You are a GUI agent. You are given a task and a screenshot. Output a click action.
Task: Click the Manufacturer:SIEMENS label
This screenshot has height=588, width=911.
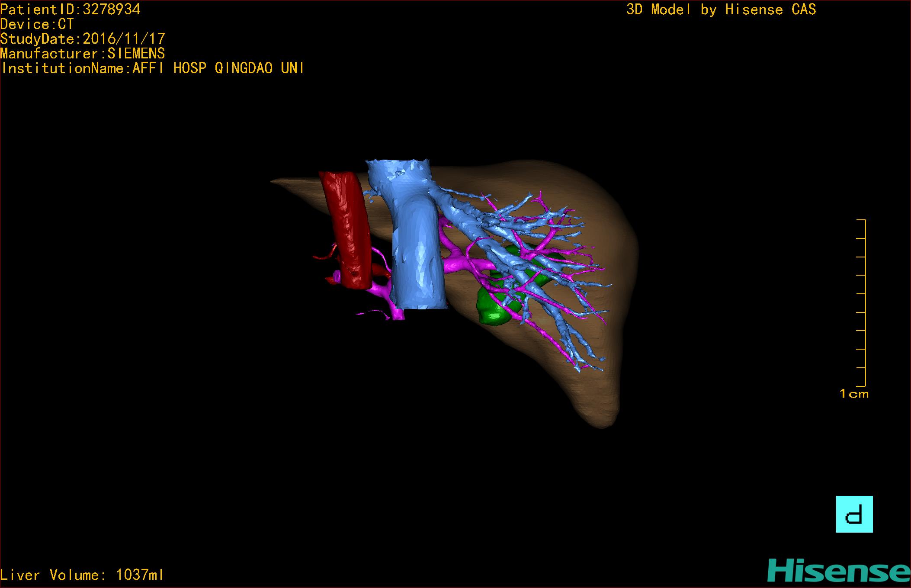(x=83, y=54)
